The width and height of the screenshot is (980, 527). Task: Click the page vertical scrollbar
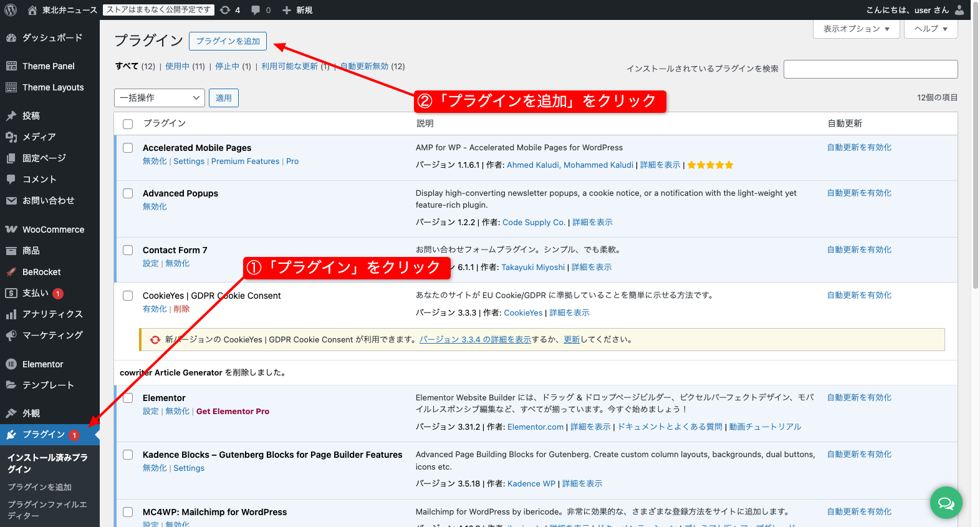(x=976, y=145)
